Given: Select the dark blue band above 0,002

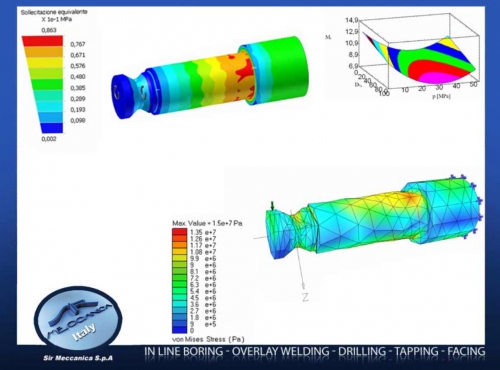Looking at the screenshot, I should click(52, 128).
